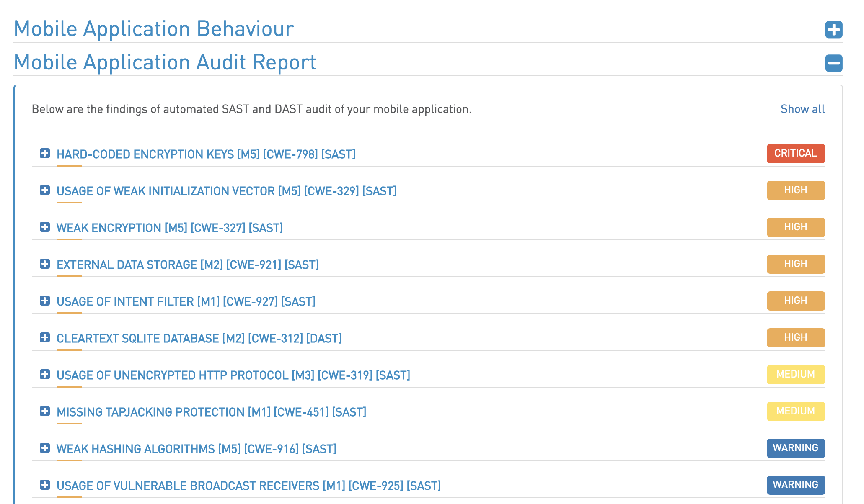The height and width of the screenshot is (504, 864).
Task: Click HIGH badge for Cleartext SQLite Database
Action: 796,338
